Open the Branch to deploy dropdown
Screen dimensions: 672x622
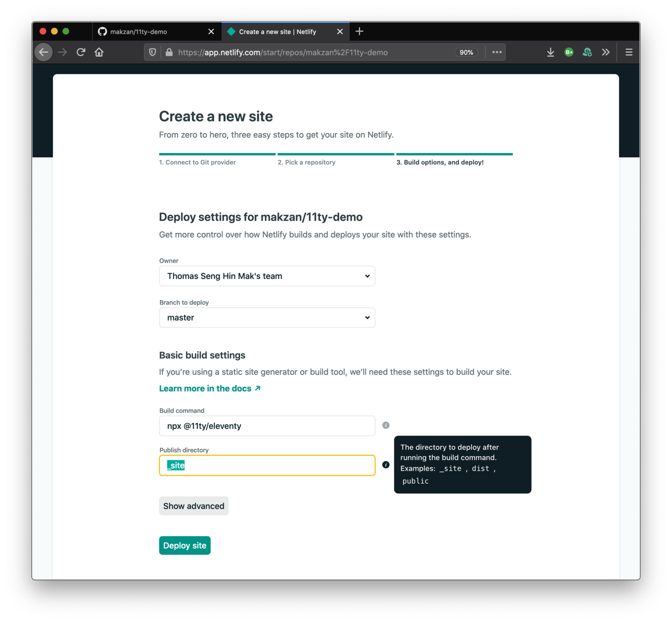(267, 317)
